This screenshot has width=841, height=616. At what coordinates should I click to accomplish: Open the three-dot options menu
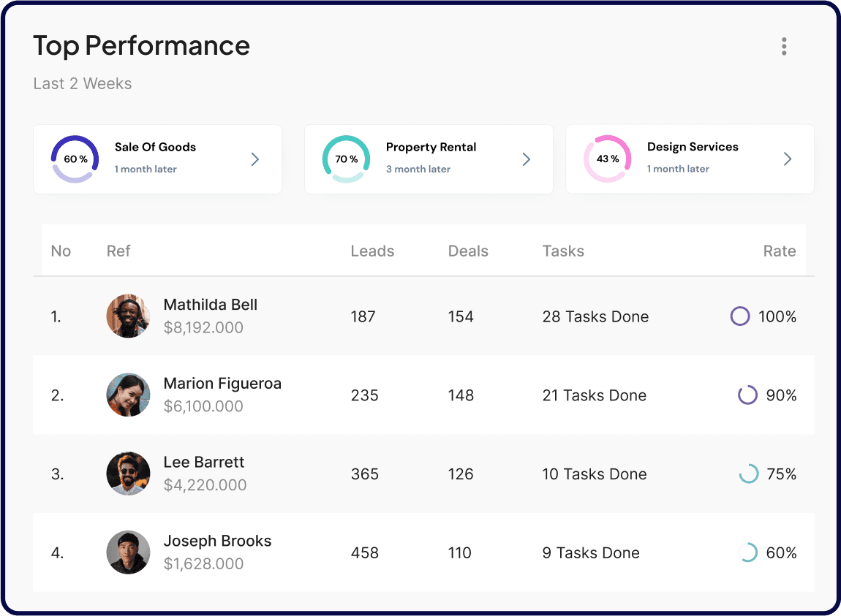pos(784,47)
